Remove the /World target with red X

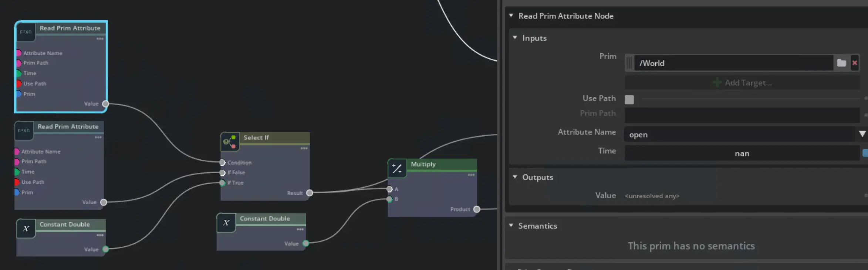[x=854, y=63]
